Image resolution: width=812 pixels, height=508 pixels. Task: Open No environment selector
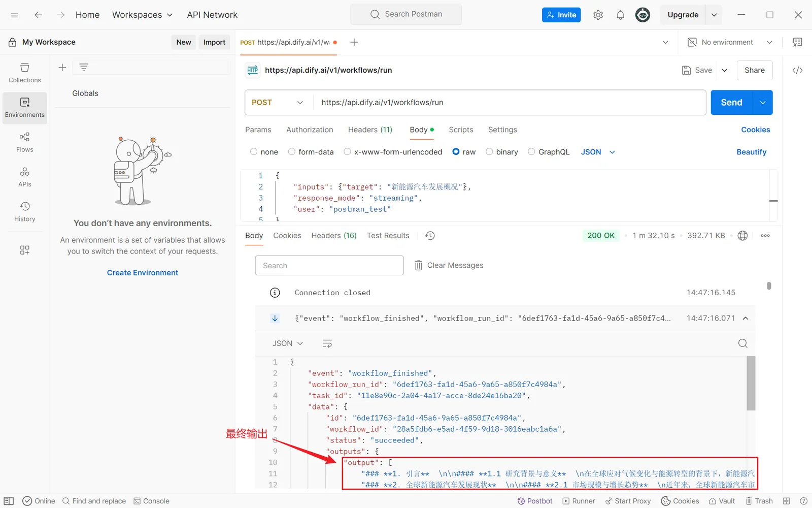[x=730, y=42]
